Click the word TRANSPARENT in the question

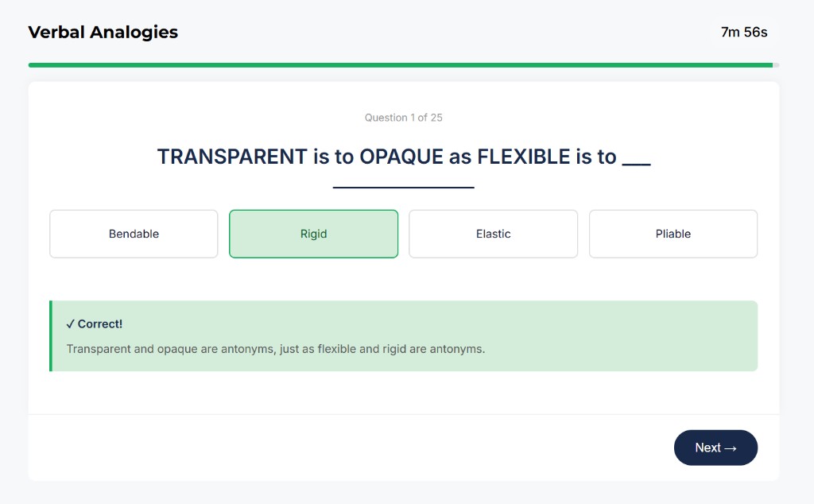pyautogui.click(x=231, y=157)
